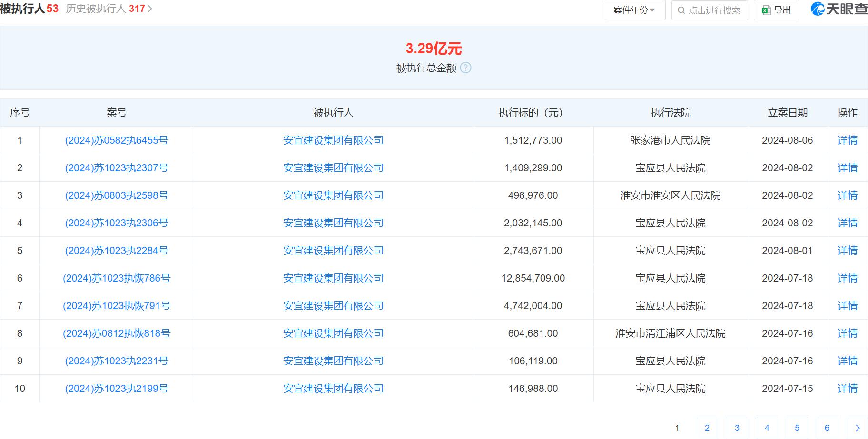Image resolution: width=868 pixels, height=439 pixels.
Task: Open case (2024)苏0803执2598号
Action: [117, 195]
